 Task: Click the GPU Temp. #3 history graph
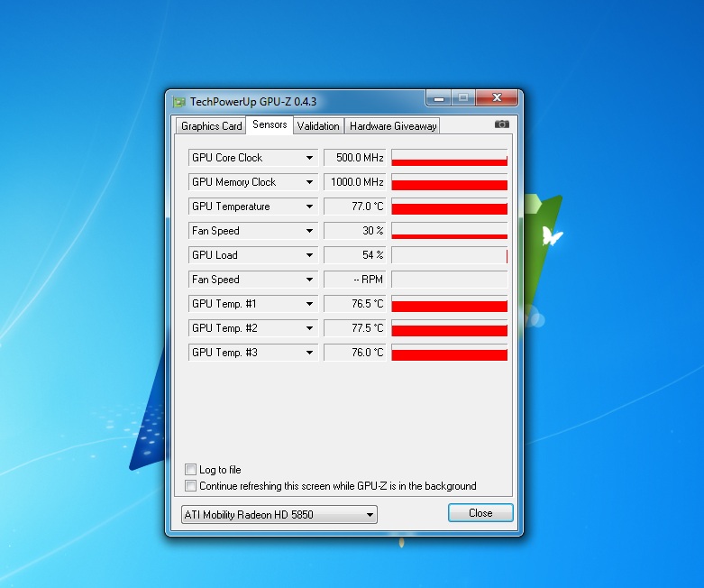pyautogui.click(x=450, y=353)
